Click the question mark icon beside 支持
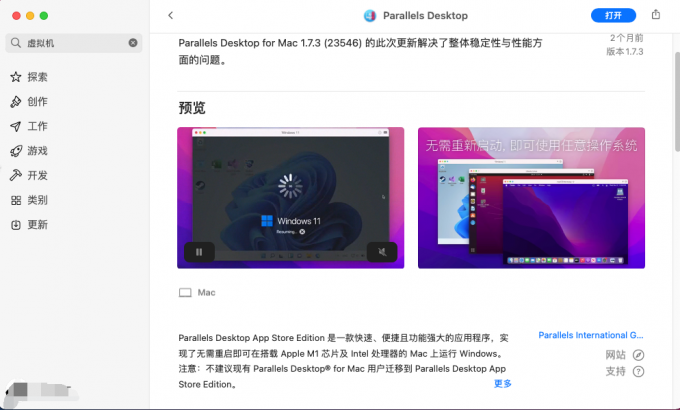Viewport: 680px width, 410px height. point(638,371)
